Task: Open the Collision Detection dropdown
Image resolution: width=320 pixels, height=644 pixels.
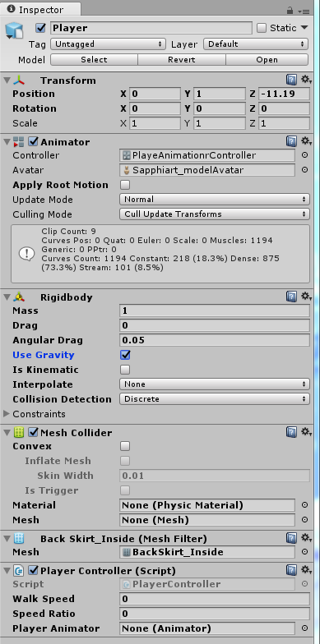Action: coord(214,399)
